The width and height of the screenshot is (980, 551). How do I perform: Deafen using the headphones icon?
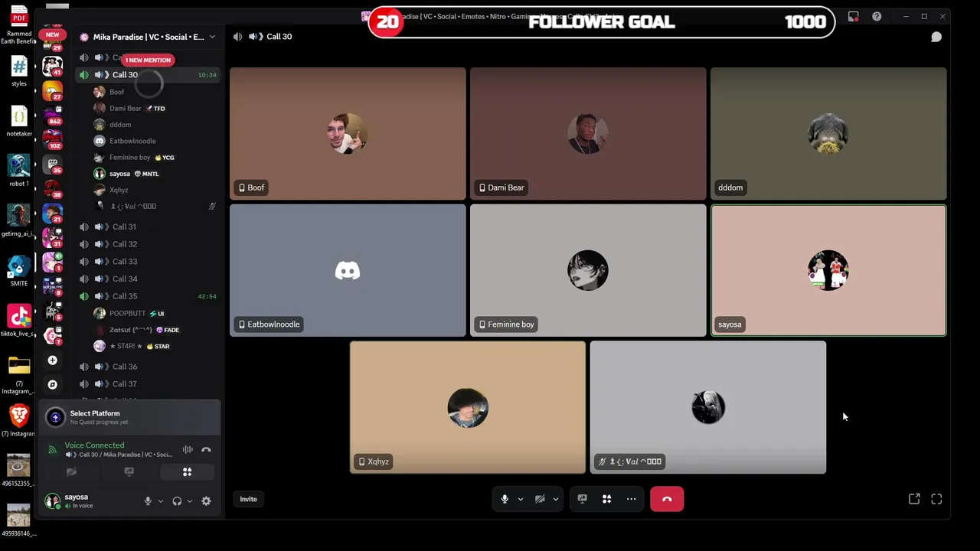177,501
